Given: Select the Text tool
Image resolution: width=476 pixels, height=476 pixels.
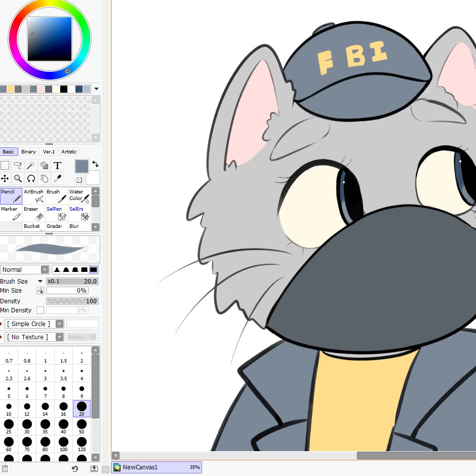Looking at the screenshot, I should pyautogui.click(x=57, y=166).
